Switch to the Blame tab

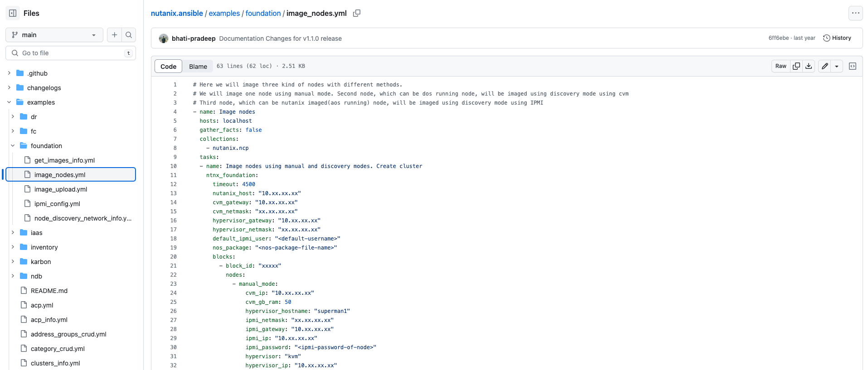198,66
